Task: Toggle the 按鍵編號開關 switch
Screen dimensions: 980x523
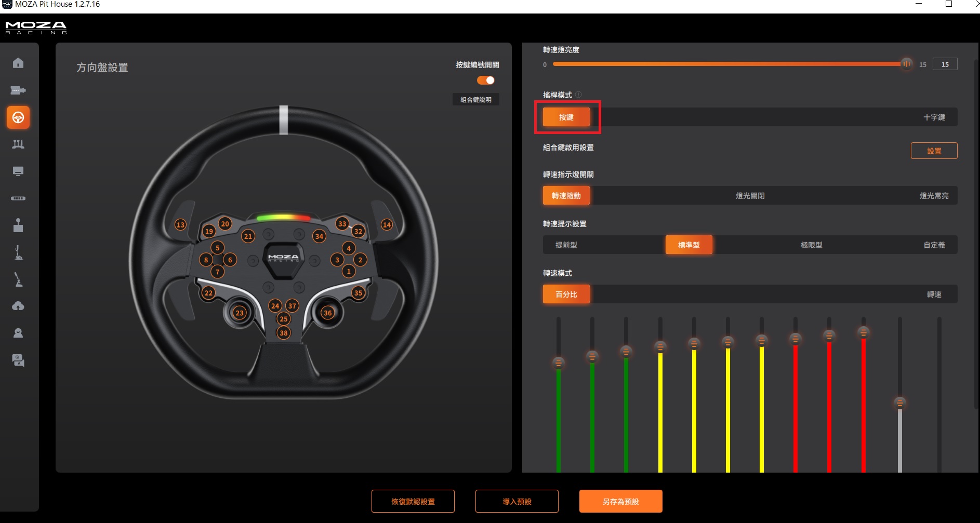Action: click(485, 80)
